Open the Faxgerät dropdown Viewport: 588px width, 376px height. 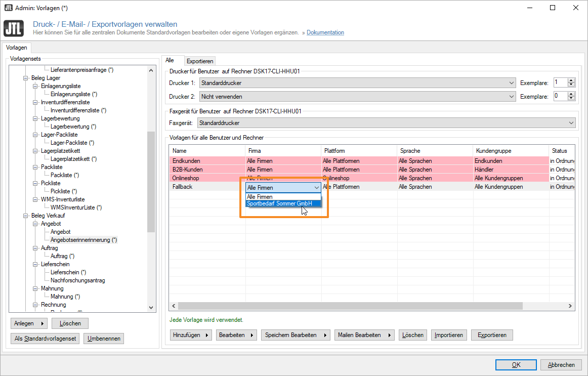571,123
